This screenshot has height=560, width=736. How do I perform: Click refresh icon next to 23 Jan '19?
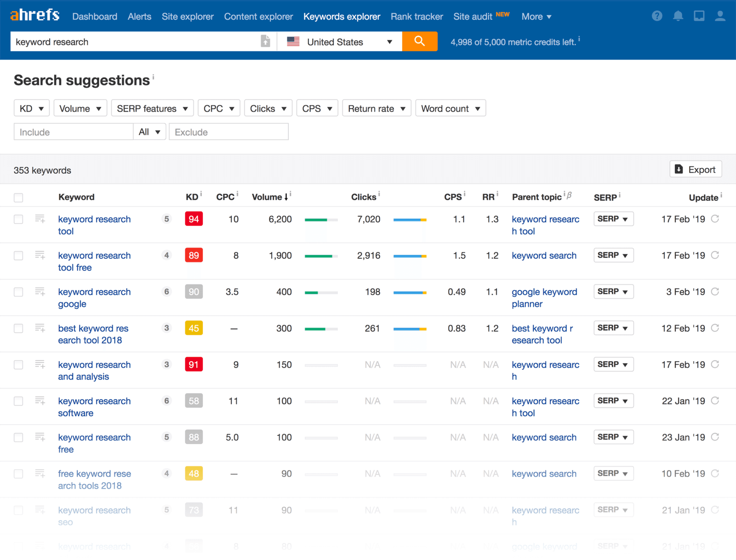[x=715, y=437]
